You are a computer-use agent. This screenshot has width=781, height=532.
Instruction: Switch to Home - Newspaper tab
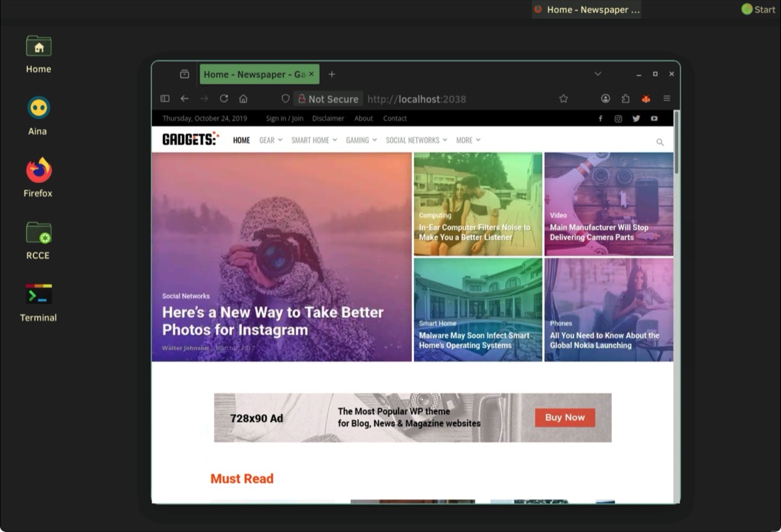coord(254,74)
